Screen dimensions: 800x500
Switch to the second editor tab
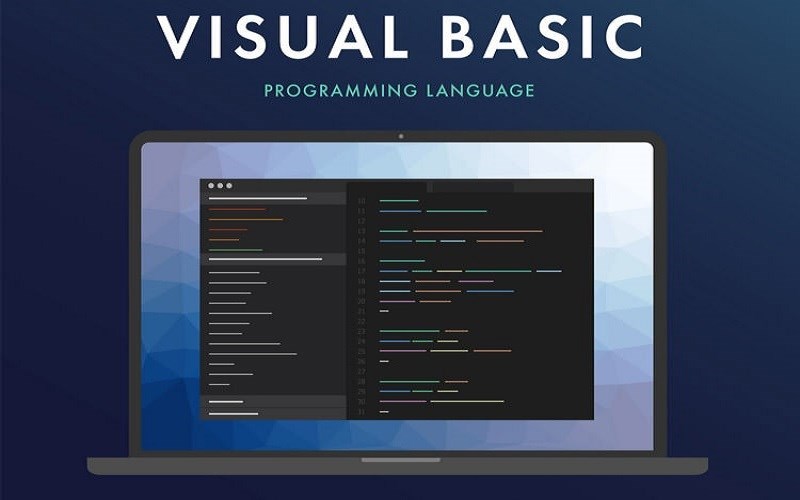coord(473,187)
